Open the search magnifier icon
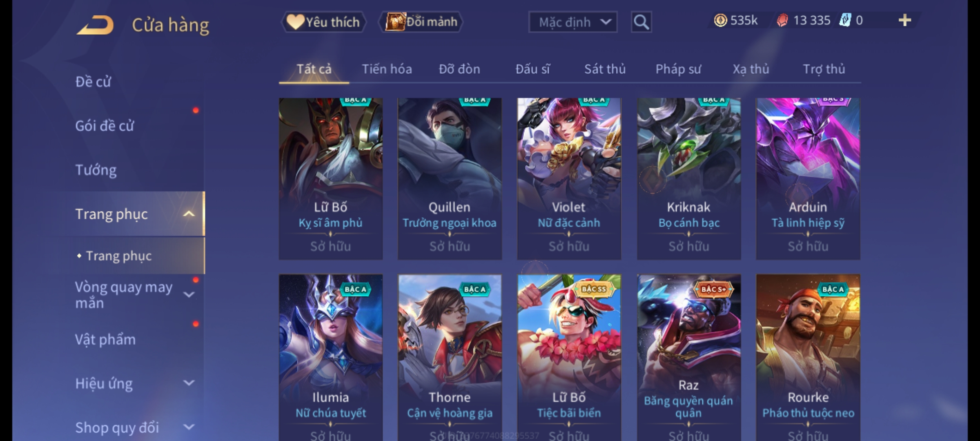980x441 pixels. (641, 22)
